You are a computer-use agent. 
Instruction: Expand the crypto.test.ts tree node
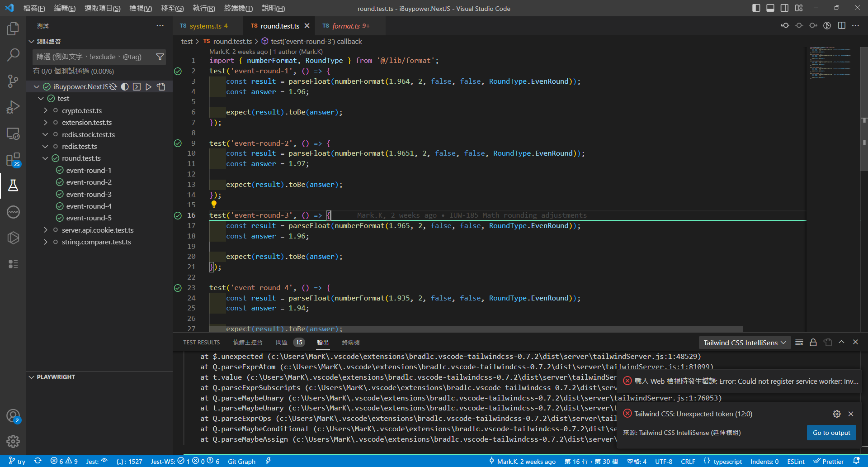point(46,110)
